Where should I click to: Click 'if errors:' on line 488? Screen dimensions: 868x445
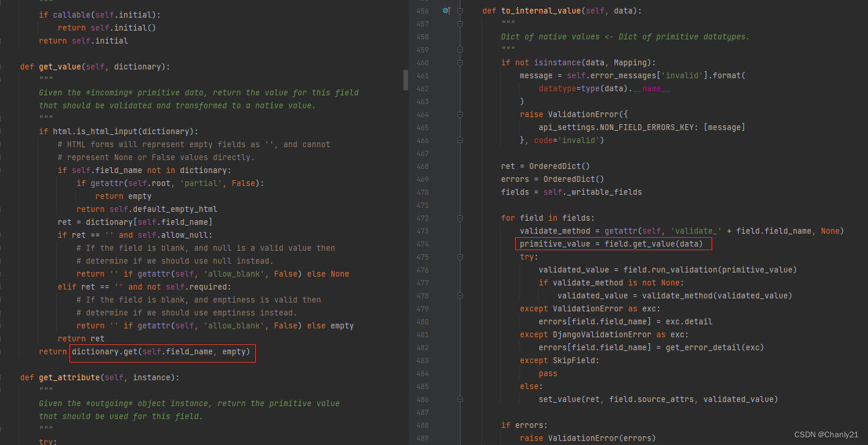pyautogui.click(x=525, y=425)
